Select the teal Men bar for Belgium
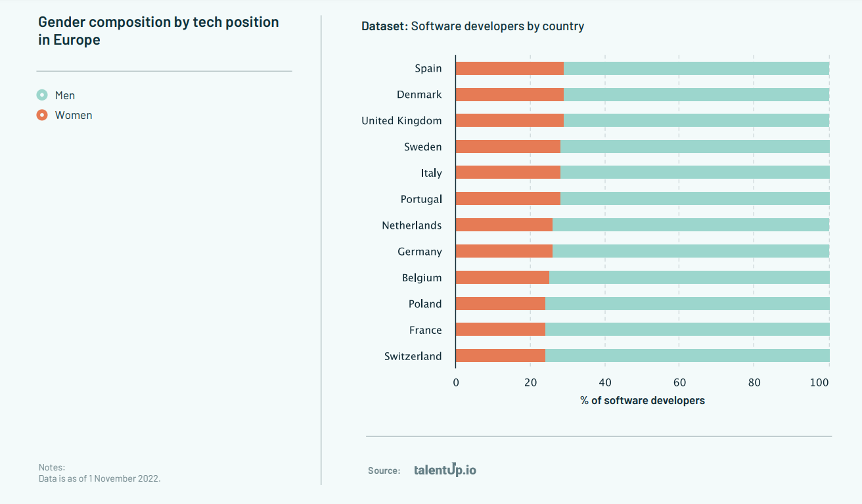The width and height of the screenshot is (862, 504). (x=689, y=277)
